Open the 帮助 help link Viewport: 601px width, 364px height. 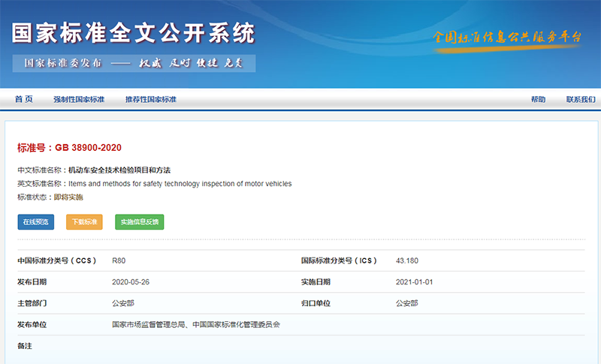[x=538, y=100]
